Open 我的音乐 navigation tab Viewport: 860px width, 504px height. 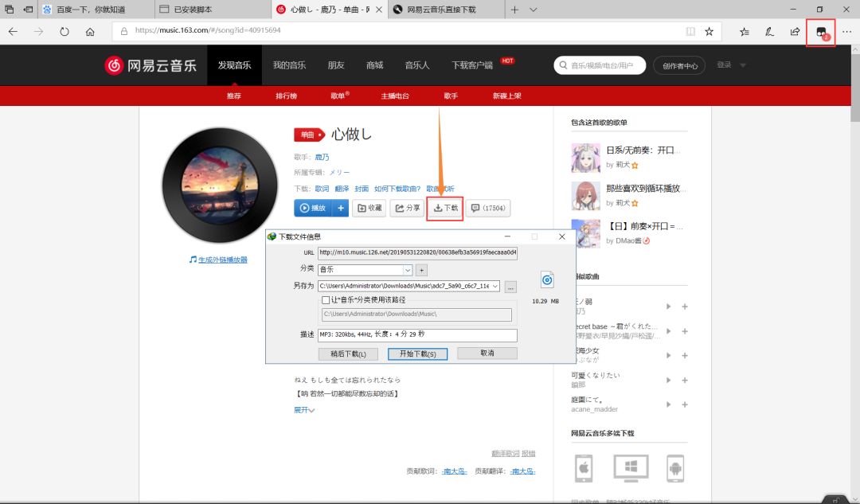pos(289,65)
